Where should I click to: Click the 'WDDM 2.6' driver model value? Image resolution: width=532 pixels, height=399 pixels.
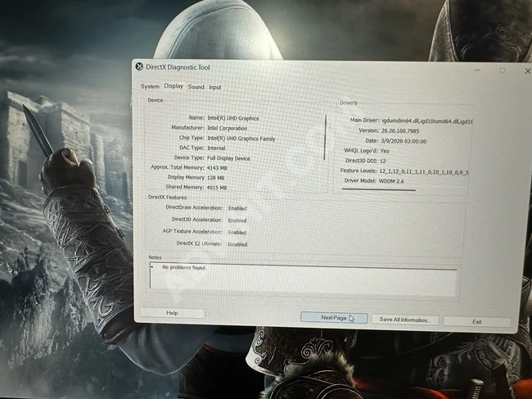pos(391,181)
